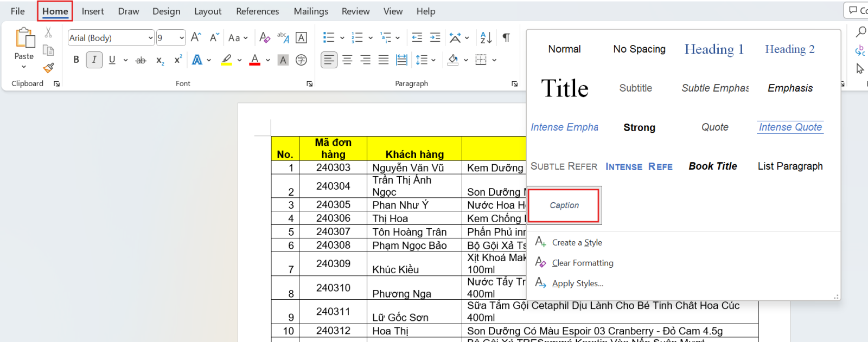868x342 pixels.
Task: Toggle show paragraph marks
Action: (x=506, y=37)
